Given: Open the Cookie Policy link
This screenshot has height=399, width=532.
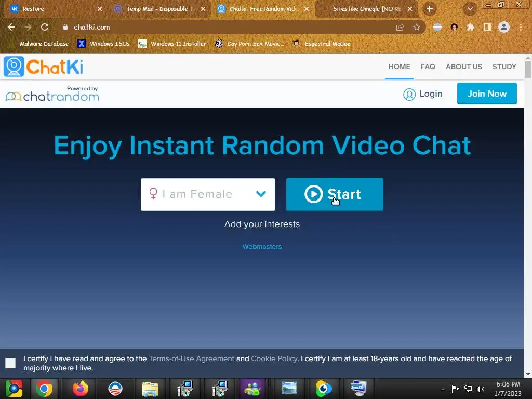Looking at the screenshot, I should 274,358.
